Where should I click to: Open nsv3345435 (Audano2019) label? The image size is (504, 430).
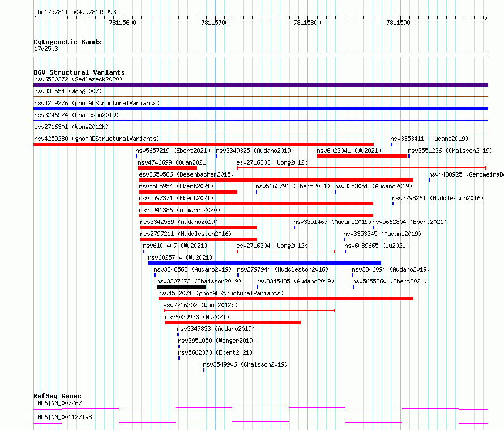coord(295,281)
